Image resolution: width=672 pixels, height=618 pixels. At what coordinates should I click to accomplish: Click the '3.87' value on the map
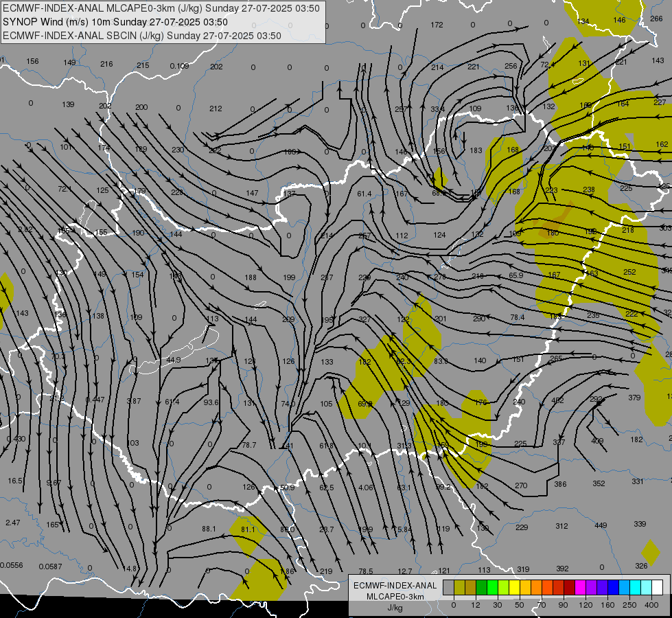coord(134,401)
